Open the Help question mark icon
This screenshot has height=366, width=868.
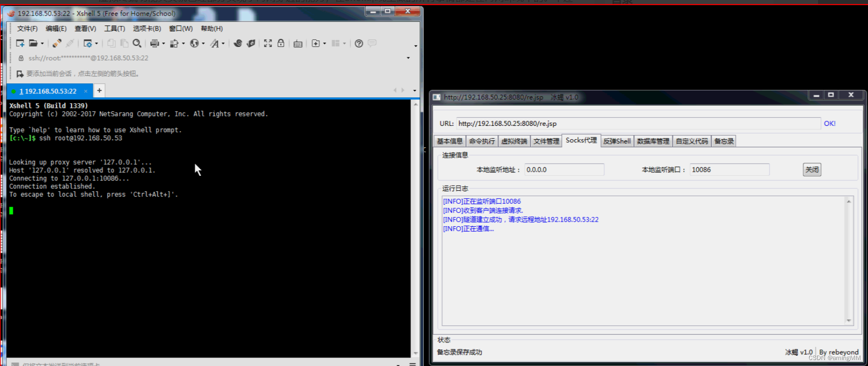point(359,43)
